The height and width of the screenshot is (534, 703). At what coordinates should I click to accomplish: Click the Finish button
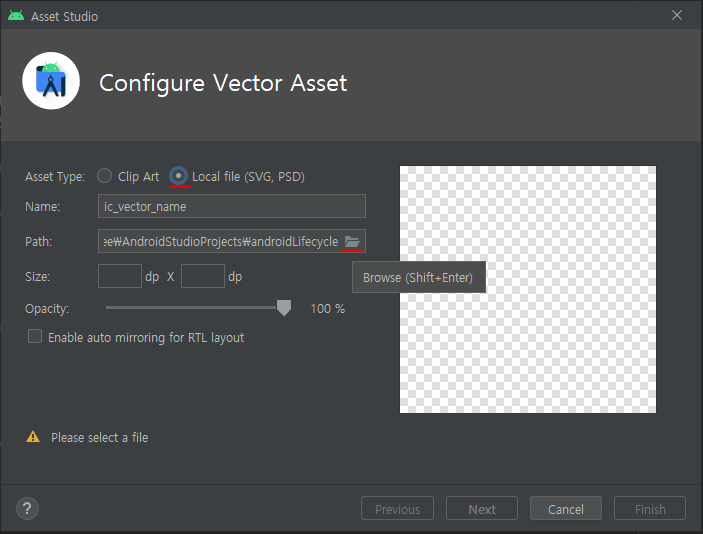[650, 508]
